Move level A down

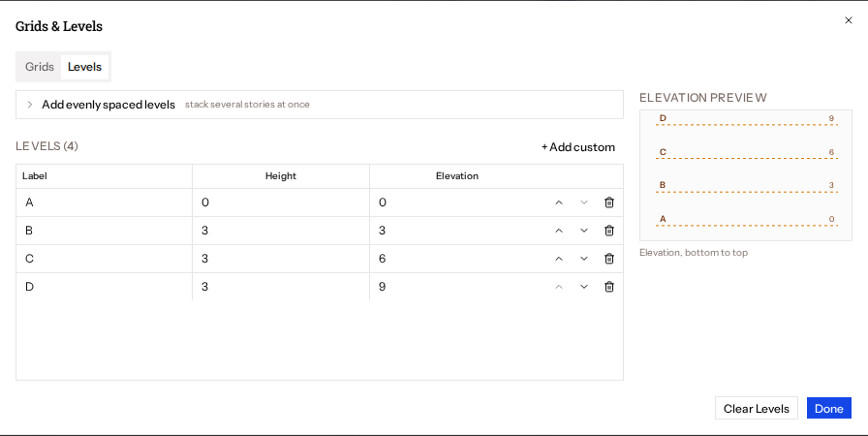[583, 202]
